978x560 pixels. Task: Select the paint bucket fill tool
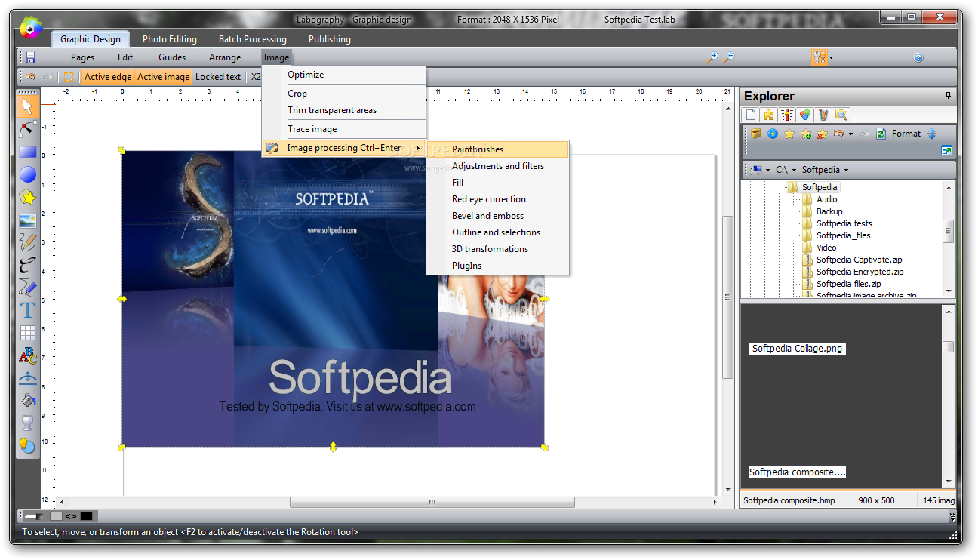click(x=28, y=401)
